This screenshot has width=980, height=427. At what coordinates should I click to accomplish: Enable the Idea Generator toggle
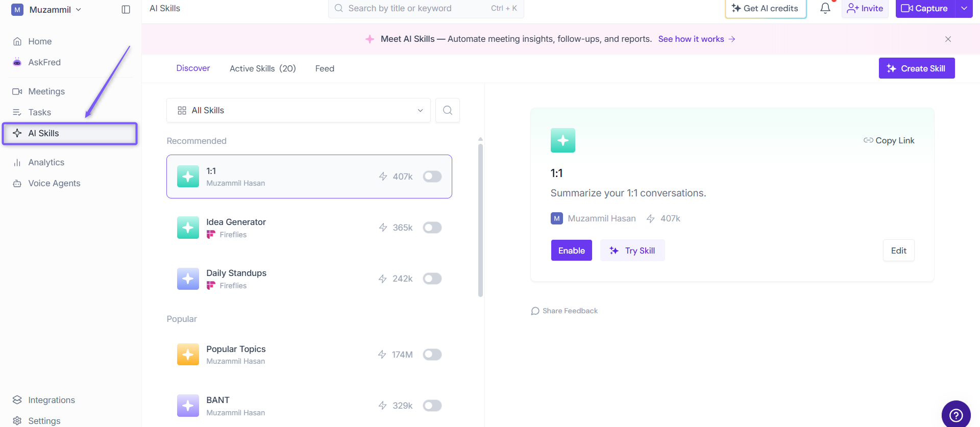pyautogui.click(x=432, y=228)
